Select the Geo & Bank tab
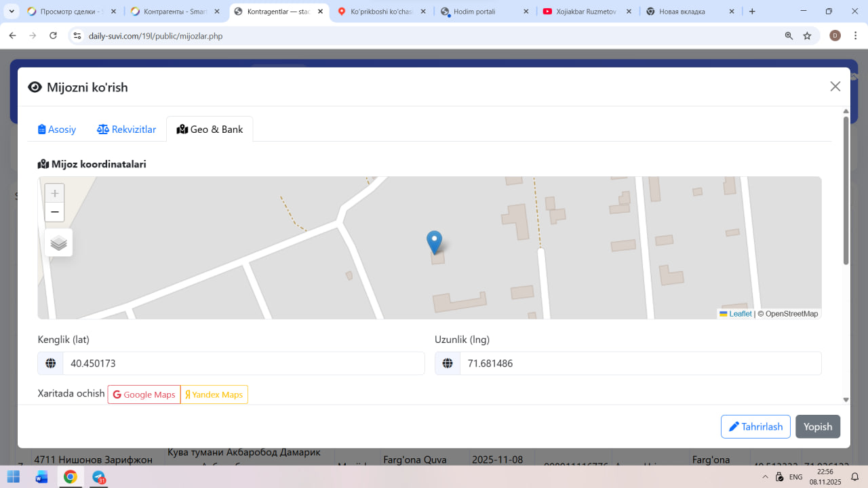The image size is (868, 488). (x=210, y=129)
